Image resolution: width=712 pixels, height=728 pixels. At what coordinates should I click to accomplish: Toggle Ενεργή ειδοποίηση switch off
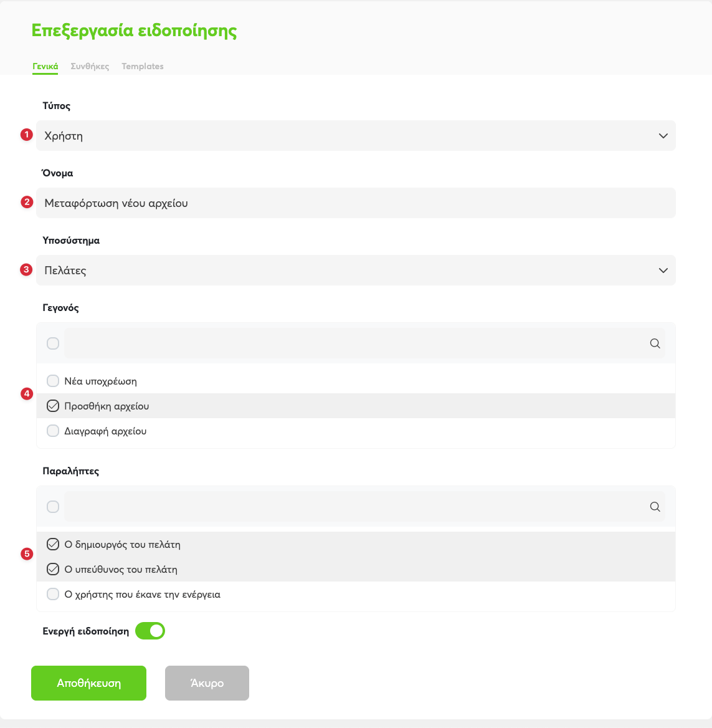(150, 631)
